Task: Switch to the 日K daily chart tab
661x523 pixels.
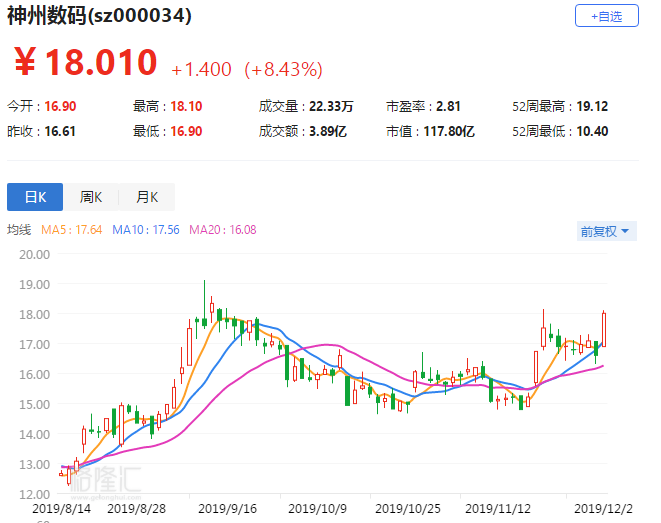Action: point(35,197)
